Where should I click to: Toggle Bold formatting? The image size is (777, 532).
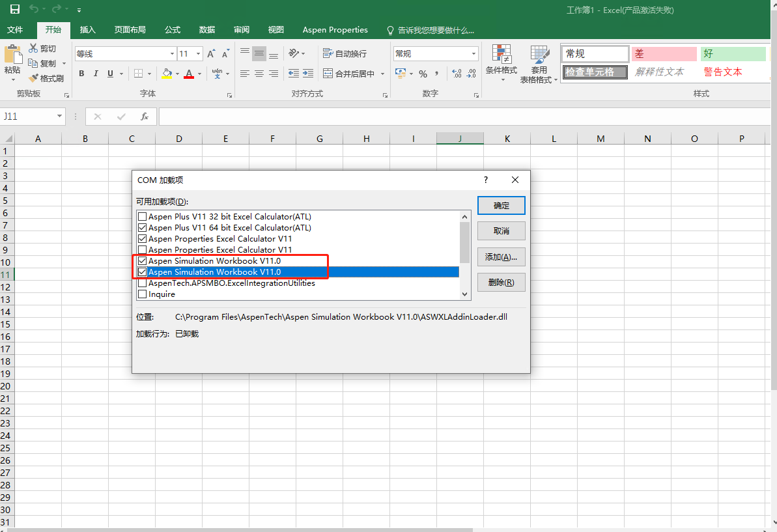[x=82, y=74]
